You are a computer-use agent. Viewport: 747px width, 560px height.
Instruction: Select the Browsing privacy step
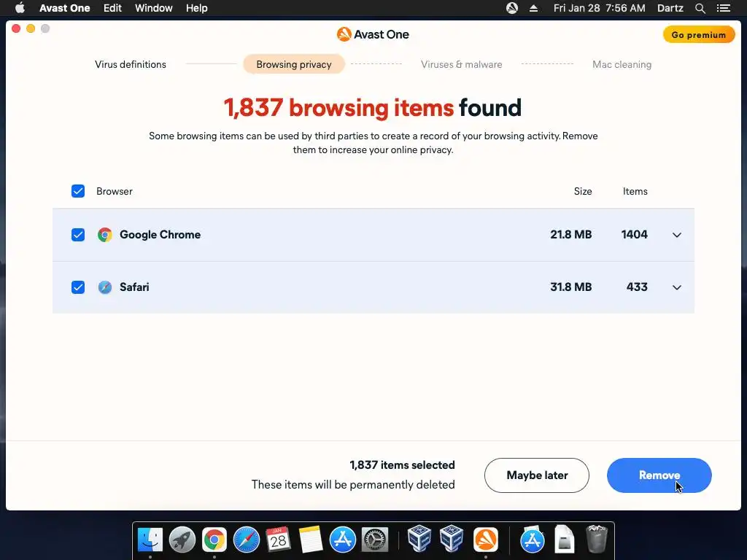[294, 64]
